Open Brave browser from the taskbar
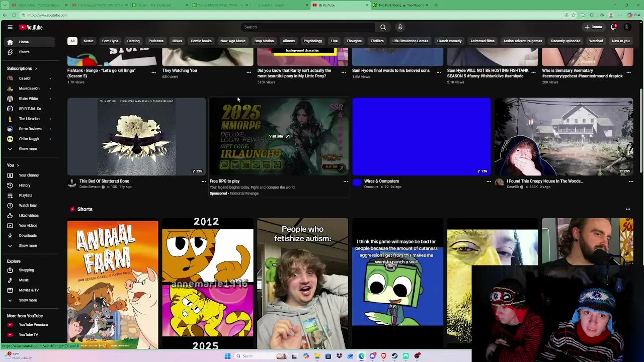 tap(383, 356)
